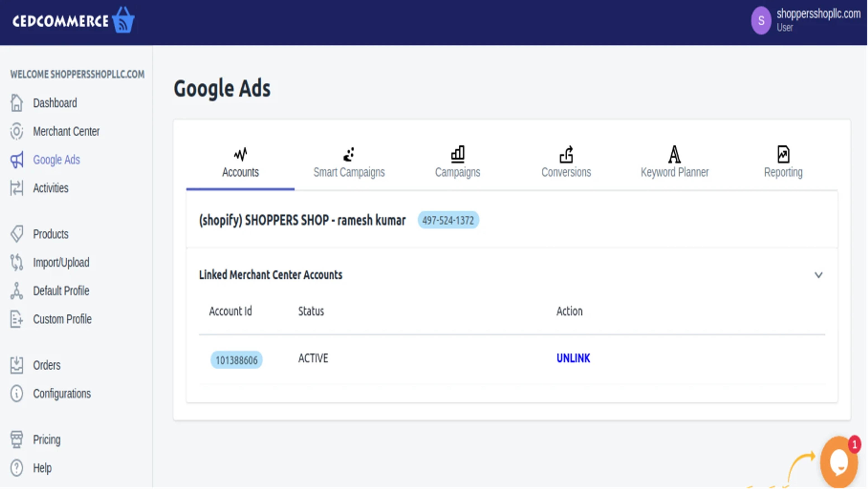Switch to the Smart Campaigns tab
The image size is (868, 489).
349,163
